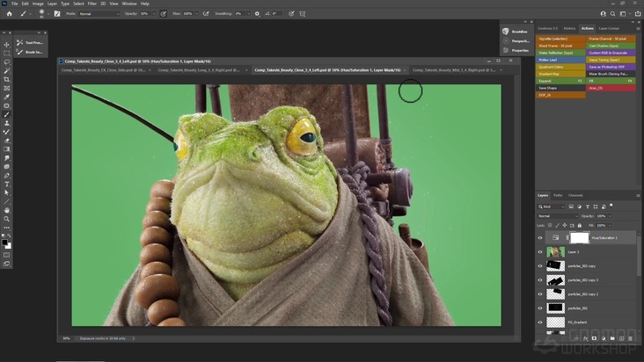Select the Dodge tool
The image size is (644, 362).
click(x=6, y=167)
